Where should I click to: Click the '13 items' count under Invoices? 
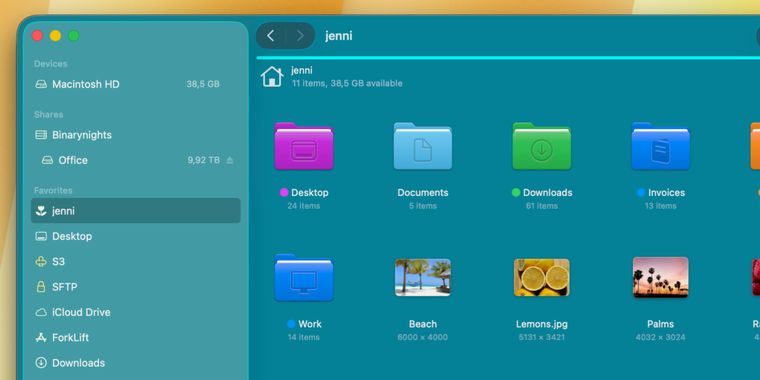(661, 206)
